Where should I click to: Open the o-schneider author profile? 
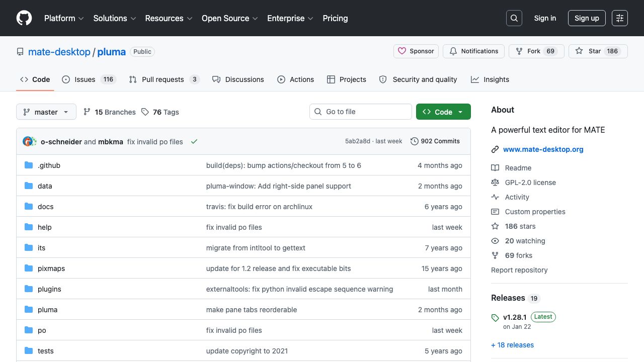tap(61, 142)
